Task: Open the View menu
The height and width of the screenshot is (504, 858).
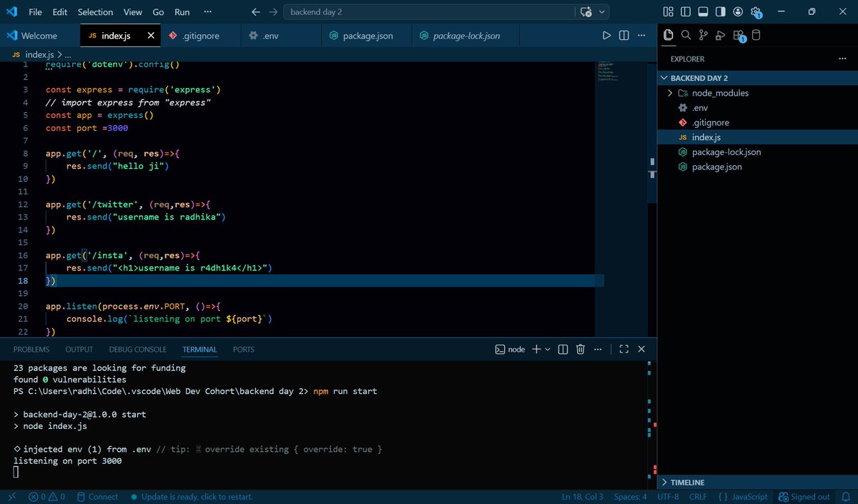Action: coord(133,12)
